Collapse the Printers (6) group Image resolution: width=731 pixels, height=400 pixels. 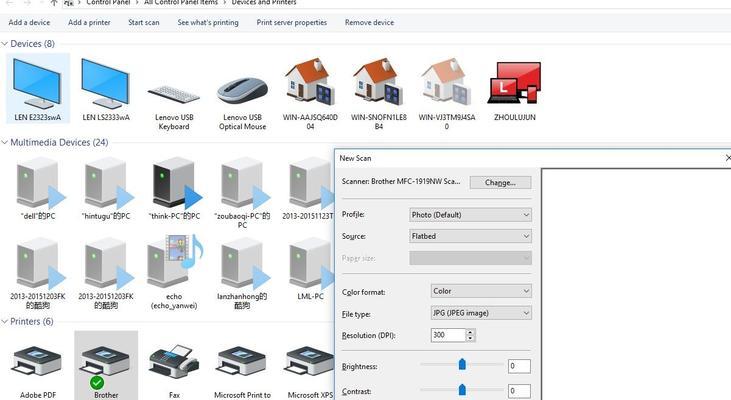point(4,322)
